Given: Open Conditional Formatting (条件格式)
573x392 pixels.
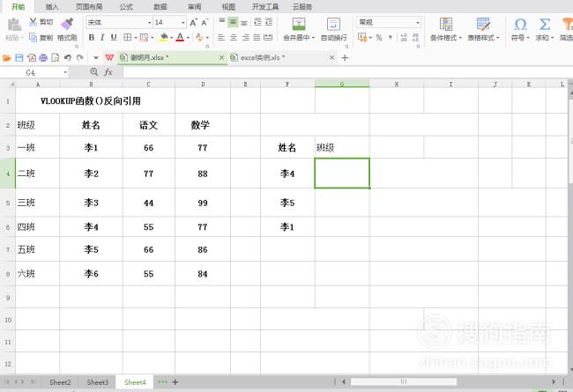Looking at the screenshot, I should (x=446, y=29).
